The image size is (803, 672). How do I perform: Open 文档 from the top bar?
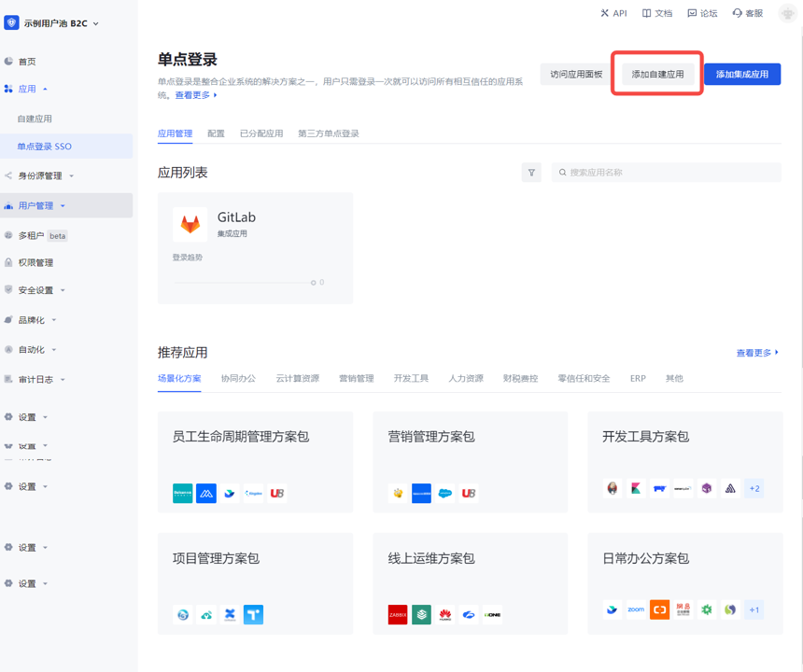click(657, 13)
